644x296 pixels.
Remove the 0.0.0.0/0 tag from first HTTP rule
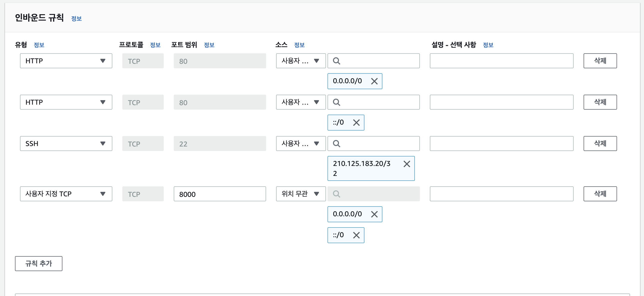[x=374, y=81]
